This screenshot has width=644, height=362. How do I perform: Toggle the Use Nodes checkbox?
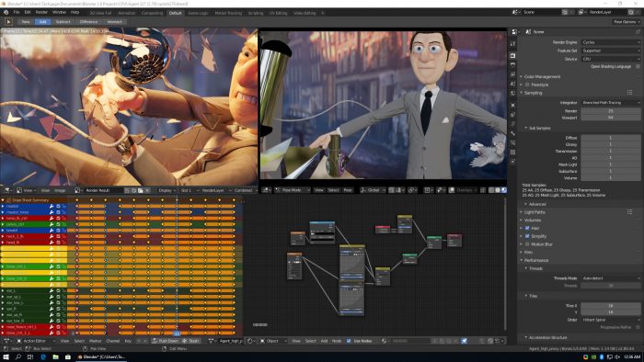(x=349, y=341)
